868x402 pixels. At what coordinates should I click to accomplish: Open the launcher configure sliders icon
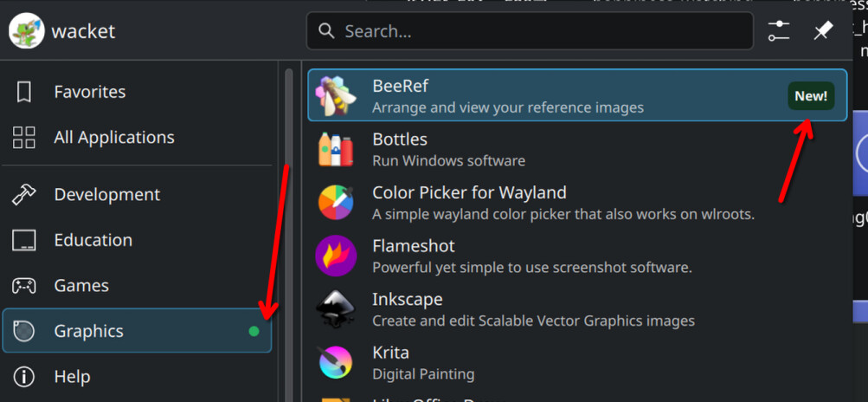[x=779, y=31]
